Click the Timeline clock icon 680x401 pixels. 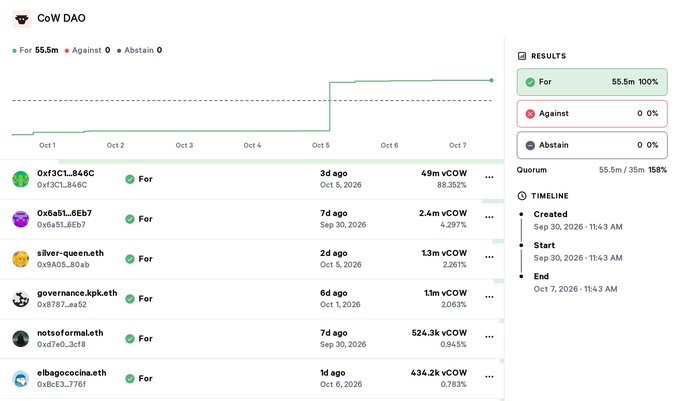click(x=522, y=196)
